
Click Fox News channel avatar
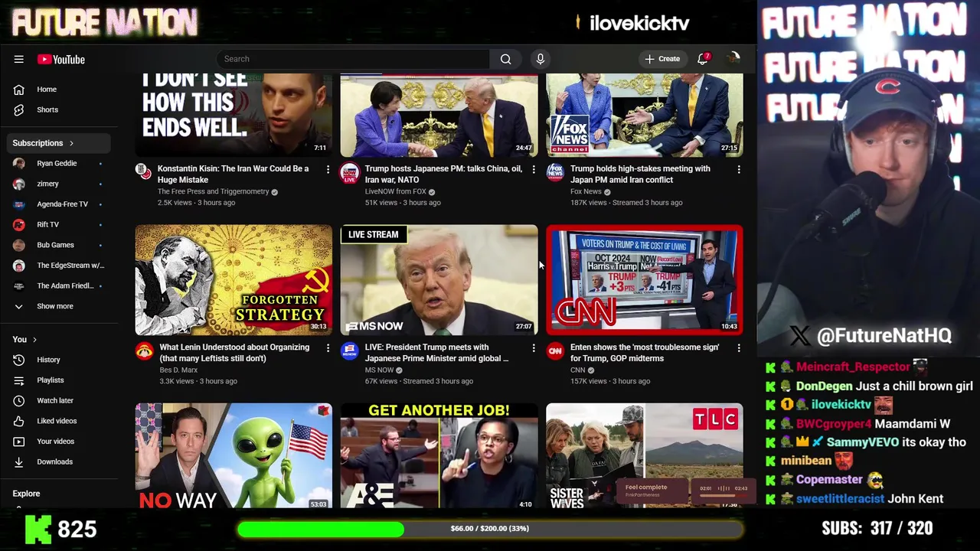pos(555,172)
